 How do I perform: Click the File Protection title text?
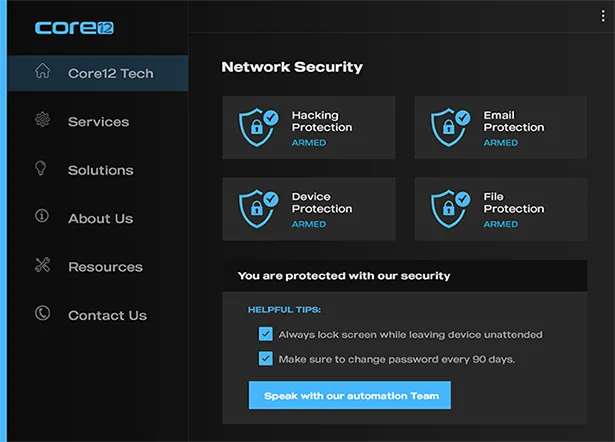513,202
